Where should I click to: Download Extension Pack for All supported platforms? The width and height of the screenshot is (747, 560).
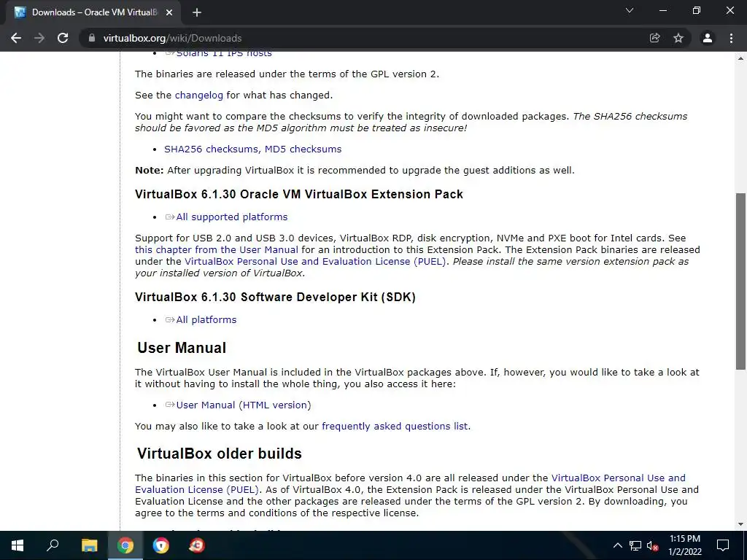pyautogui.click(x=231, y=217)
